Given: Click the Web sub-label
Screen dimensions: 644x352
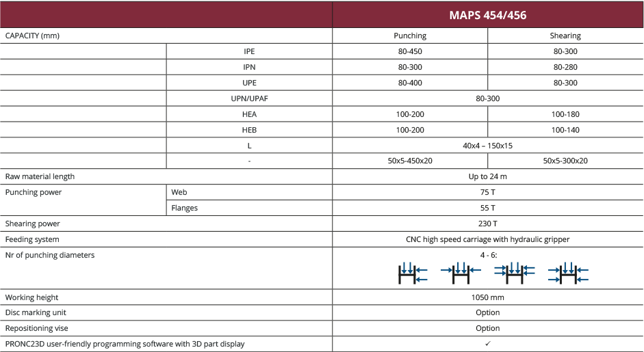Looking at the screenshot, I should 179,192.
